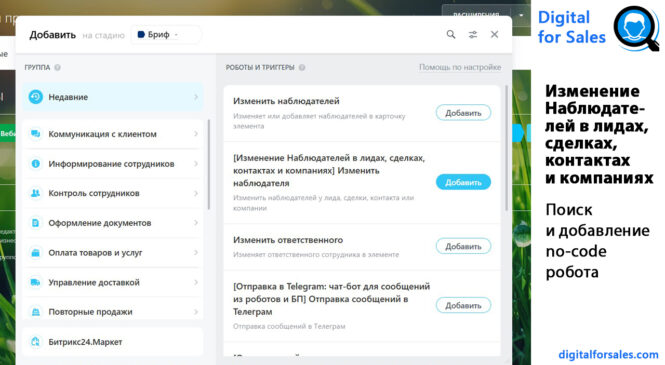
Task: Open the Информирование сотрудников group
Action: [x=113, y=164]
